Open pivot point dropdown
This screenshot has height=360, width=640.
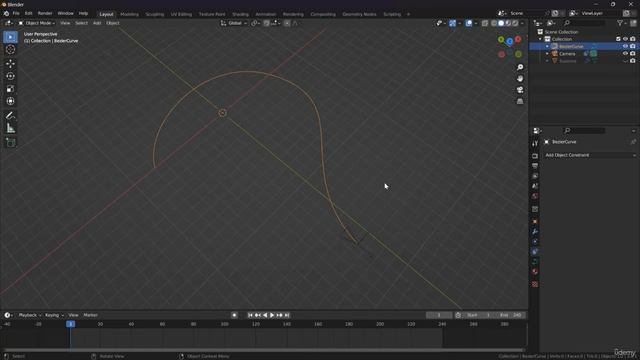256,23
